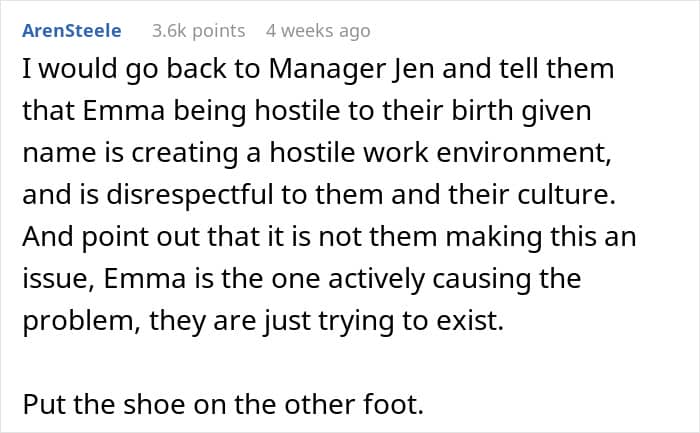Click the word problem in the comment
The height and width of the screenshot is (433, 700).
coord(79,321)
